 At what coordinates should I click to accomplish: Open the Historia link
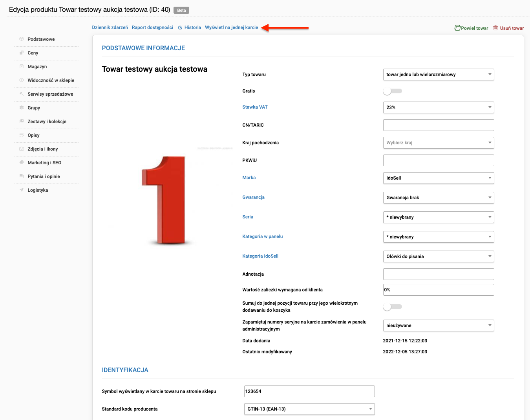[x=193, y=27]
